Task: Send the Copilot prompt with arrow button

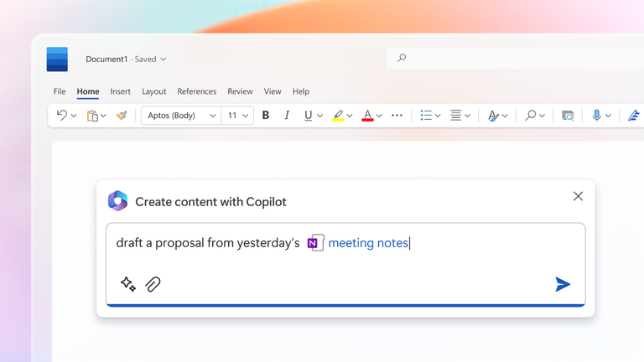Action: (x=563, y=284)
